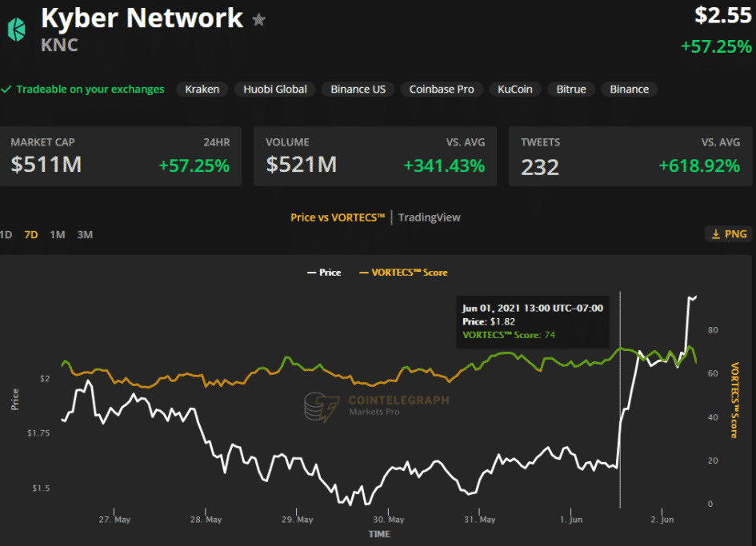
Task: Click the green tradeable checkmark icon
Action: coord(6,90)
